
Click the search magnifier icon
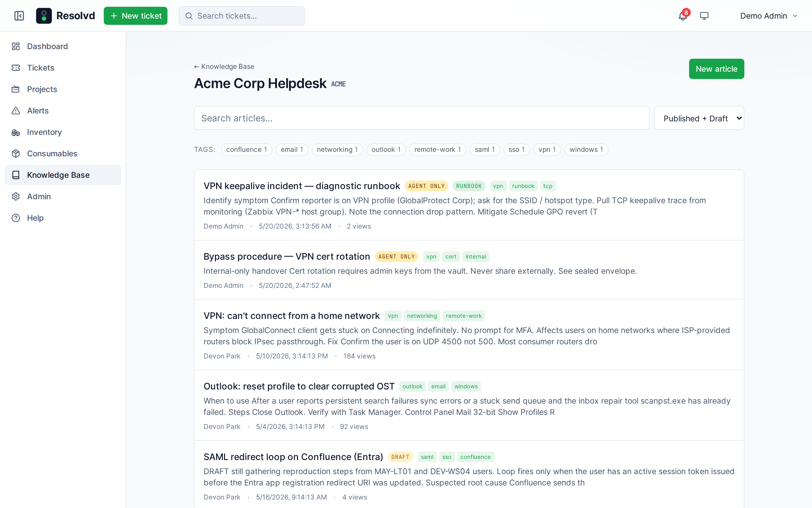189,16
